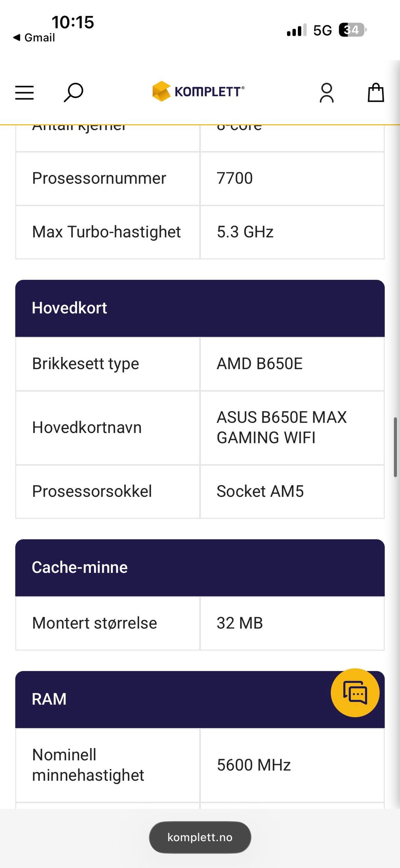Viewport: 400px width, 868px height.
Task: Collapse the Hovedkort section header
Action: click(x=200, y=308)
